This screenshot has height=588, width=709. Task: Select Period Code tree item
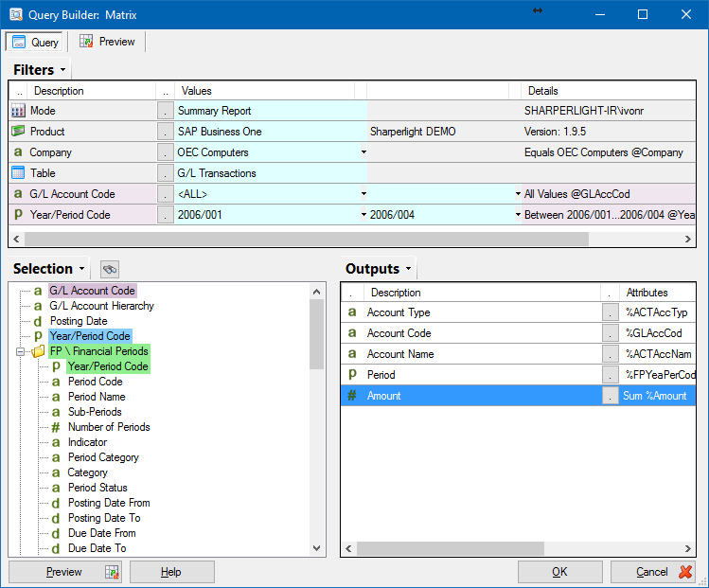[x=96, y=382]
